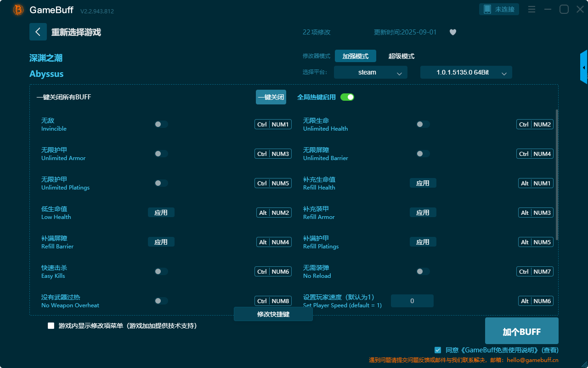Select 加强模式 mode tab
Viewport: 588px width, 368px height.
[x=356, y=56]
